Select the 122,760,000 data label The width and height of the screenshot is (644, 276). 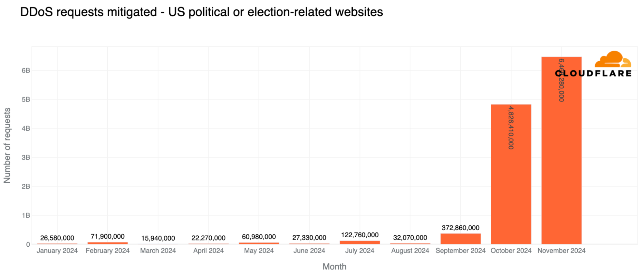[360, 235]
